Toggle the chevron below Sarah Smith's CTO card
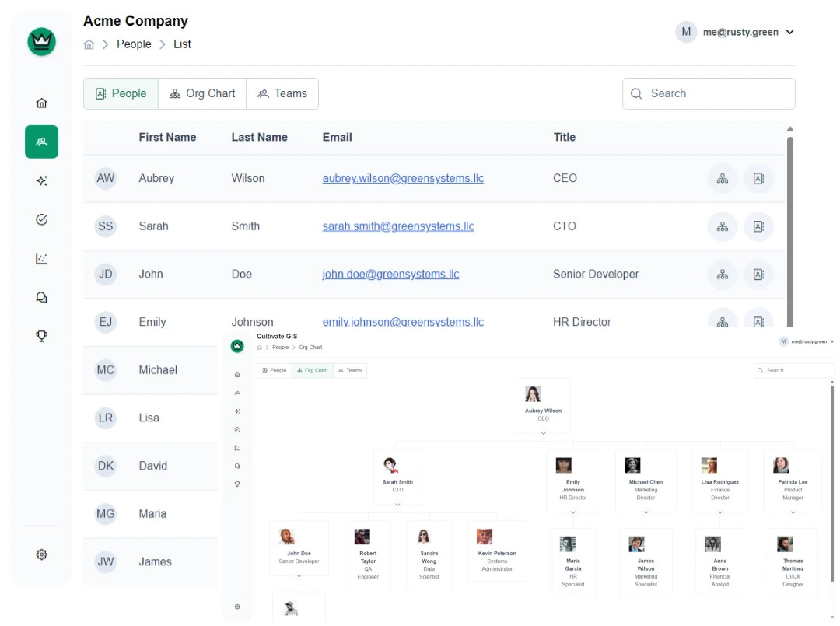The height and width of the screenshot is (626, 840). 397,504
